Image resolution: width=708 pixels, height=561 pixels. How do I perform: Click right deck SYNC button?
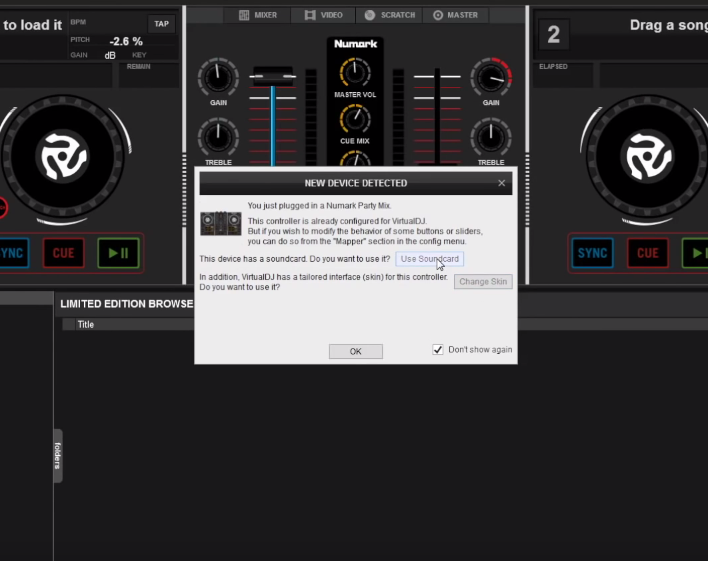pos(592,253)
